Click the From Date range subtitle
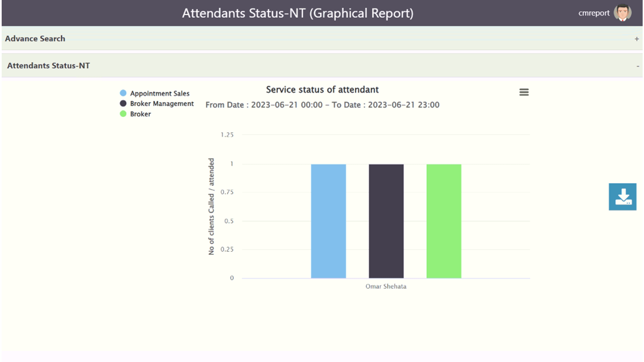 click(322, 105)
